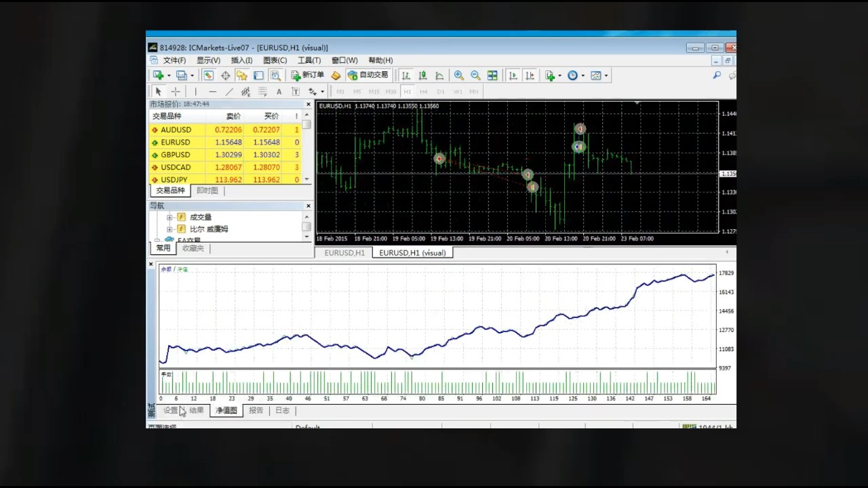This screenshot has width=868, height=488.
Task: Select the equidistant channel tool
Action: tap(245, 91)
